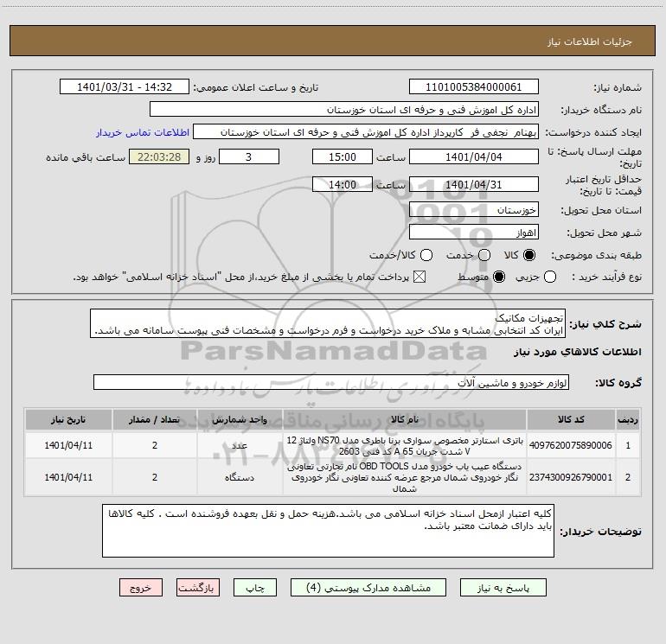Click announcement date field 1401/03/31 - 14:32
The height and width of the screenshot is (644, 666).
click(x=125, y=87)
